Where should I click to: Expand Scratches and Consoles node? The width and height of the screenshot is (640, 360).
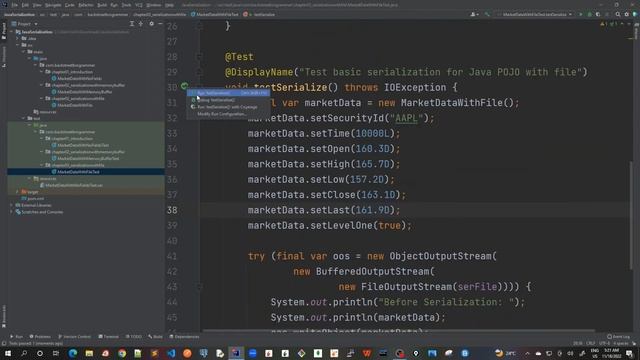point(11,212)
